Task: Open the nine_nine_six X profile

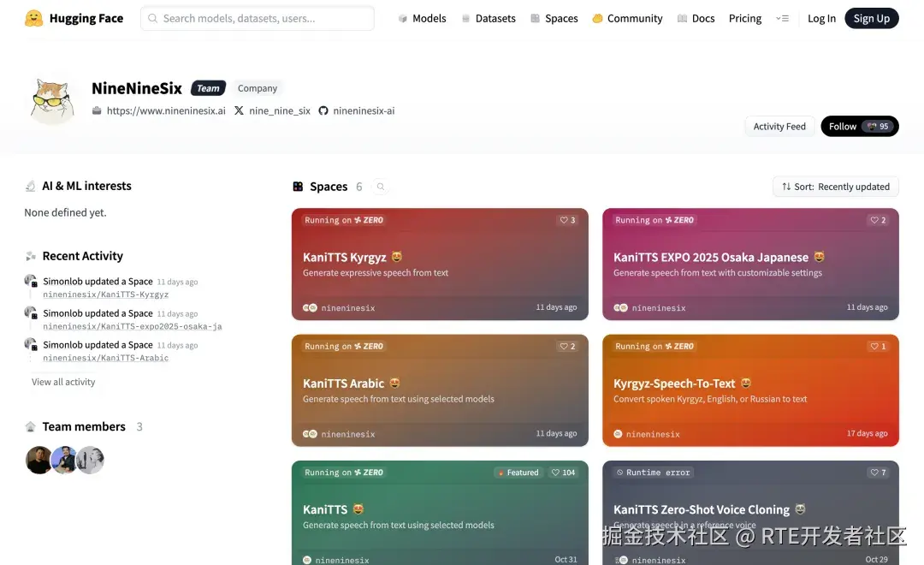Action: [272, 110]
